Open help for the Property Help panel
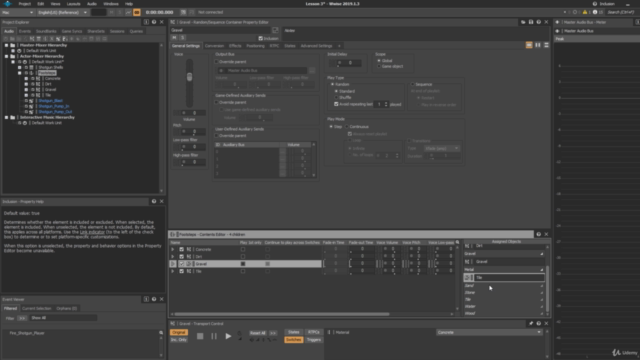This screenshot has height=360, width=640. (154, 201)
